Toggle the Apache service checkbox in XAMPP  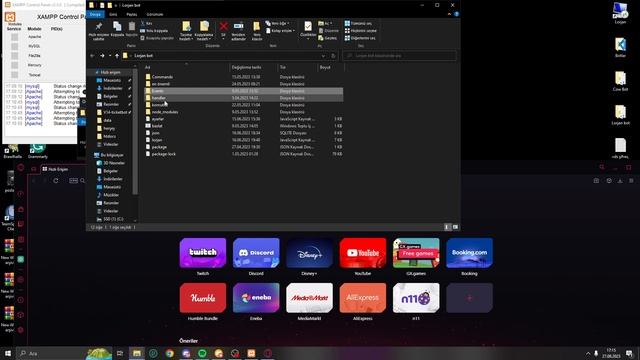click(x=15, y=37)
